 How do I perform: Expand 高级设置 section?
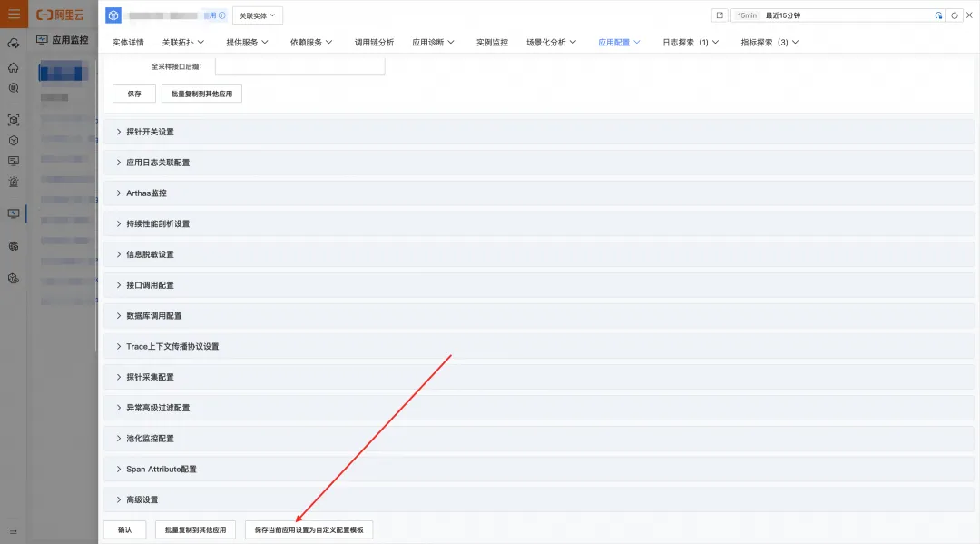click(539, 499)
